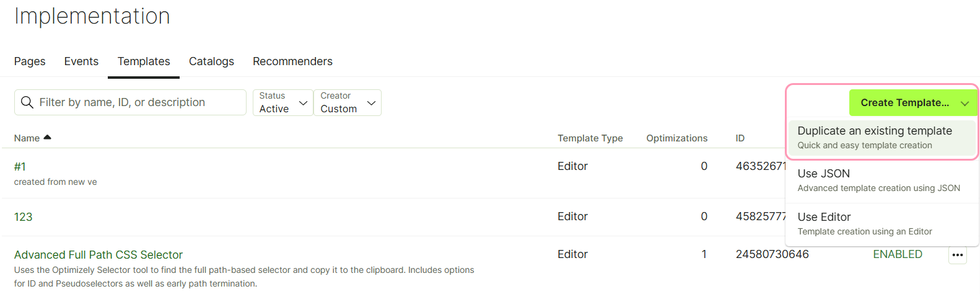Viewport: 980px width, 294px height.
Task: Open the Catalogs tab
Action: (x=211, y=61)
